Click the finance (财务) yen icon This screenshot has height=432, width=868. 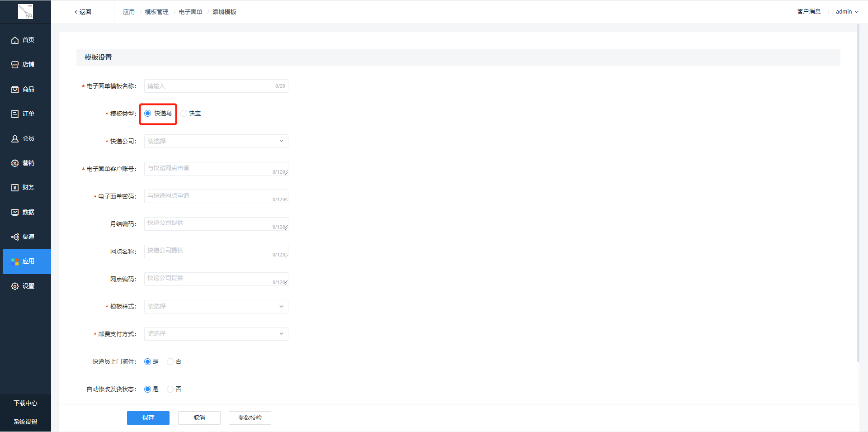(x=15, y=188)
